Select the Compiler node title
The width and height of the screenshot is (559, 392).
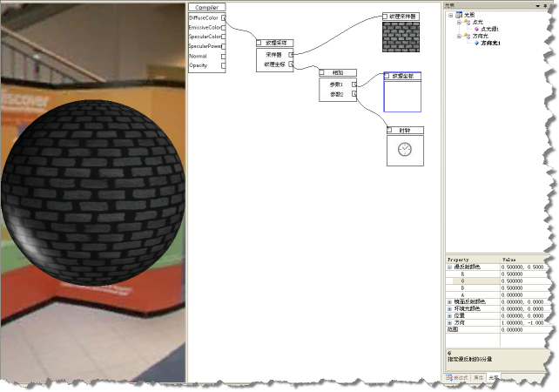tap(206, 7)
